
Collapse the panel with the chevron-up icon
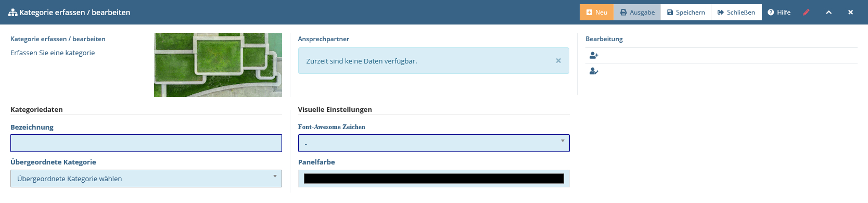pyautogui.click(x=828, y=12)
